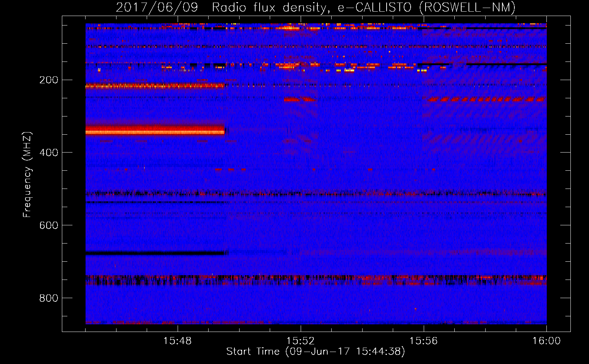
Task: Click the 'Frequency (MHZ)' axis label
Action: pos(27,174)
